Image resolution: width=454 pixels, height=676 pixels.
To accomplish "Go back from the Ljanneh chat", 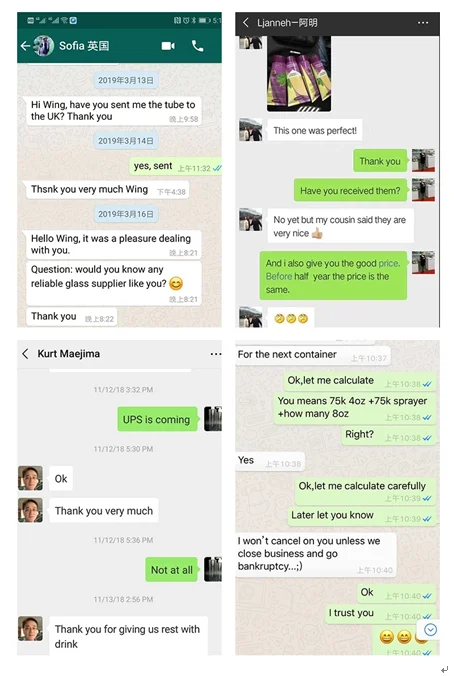I will [246, 22].
